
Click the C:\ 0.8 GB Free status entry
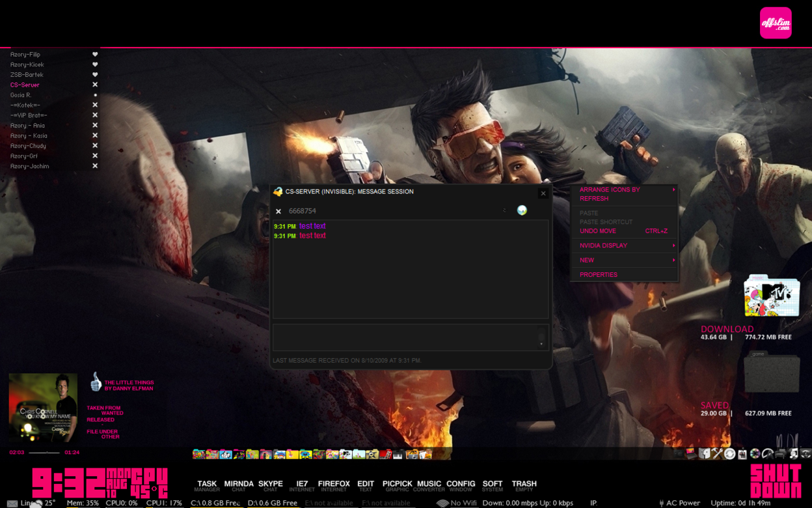pos(215,503)
